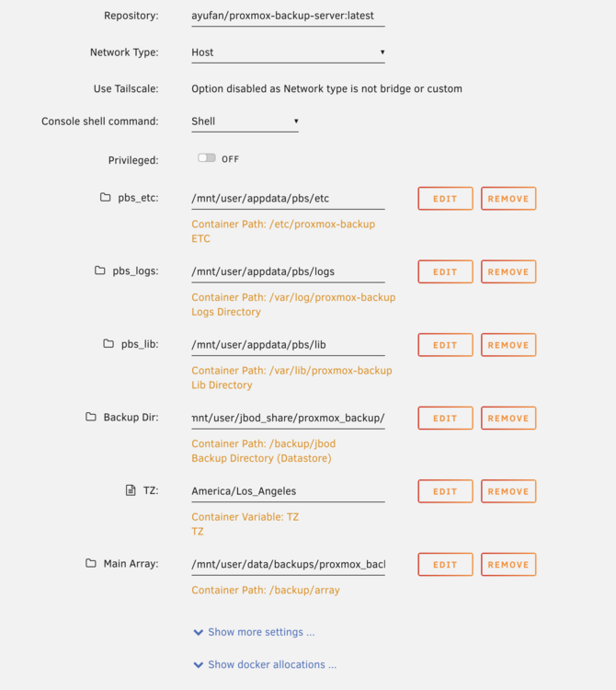Expand Show docker allocations link

point(272,664)
